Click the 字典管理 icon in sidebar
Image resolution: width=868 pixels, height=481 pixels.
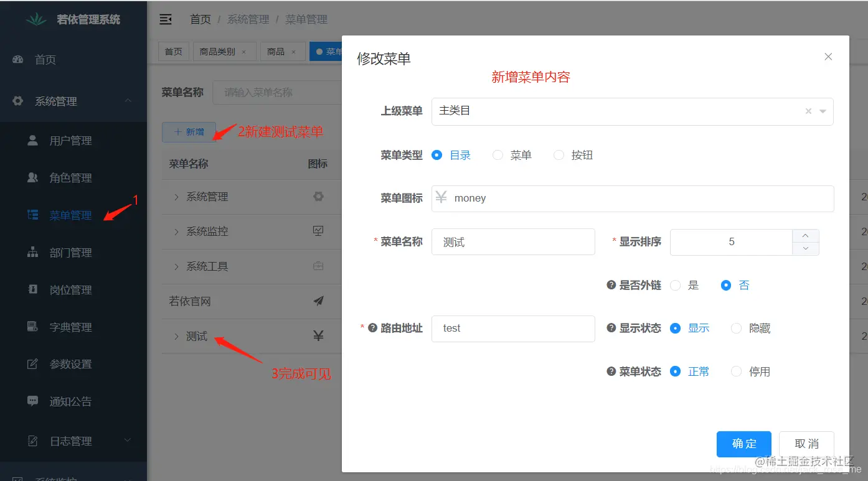(32, 327)
